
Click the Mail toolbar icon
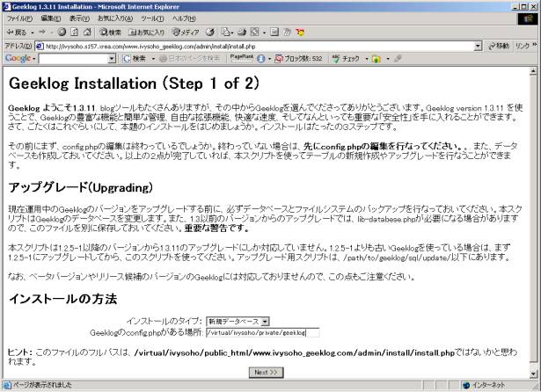point(225,32)
